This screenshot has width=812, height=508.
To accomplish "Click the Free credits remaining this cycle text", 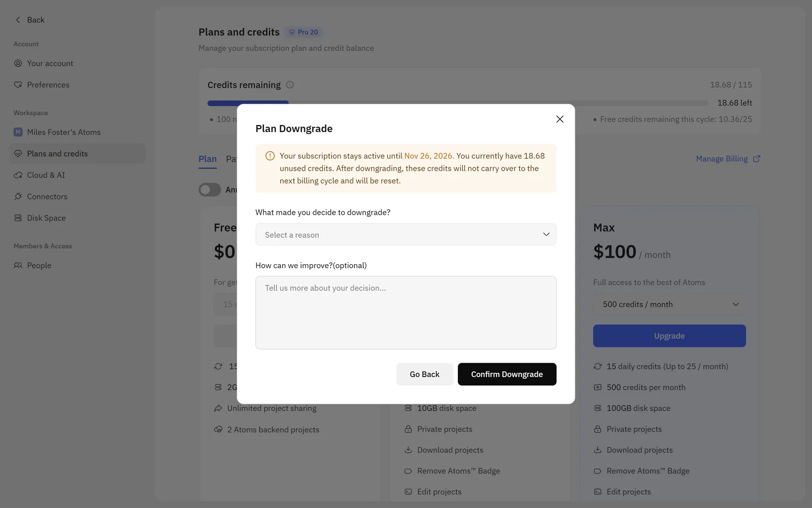I will 676,119.
